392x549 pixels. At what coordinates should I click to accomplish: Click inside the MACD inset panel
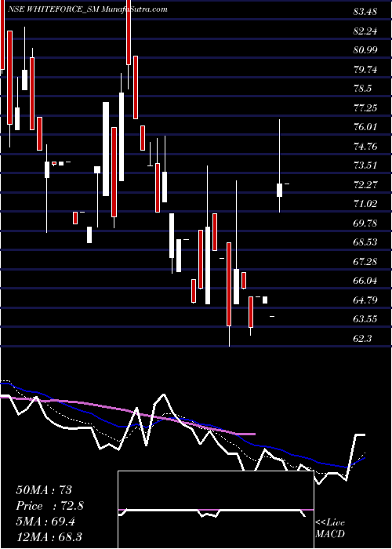(x=216, y=510)
